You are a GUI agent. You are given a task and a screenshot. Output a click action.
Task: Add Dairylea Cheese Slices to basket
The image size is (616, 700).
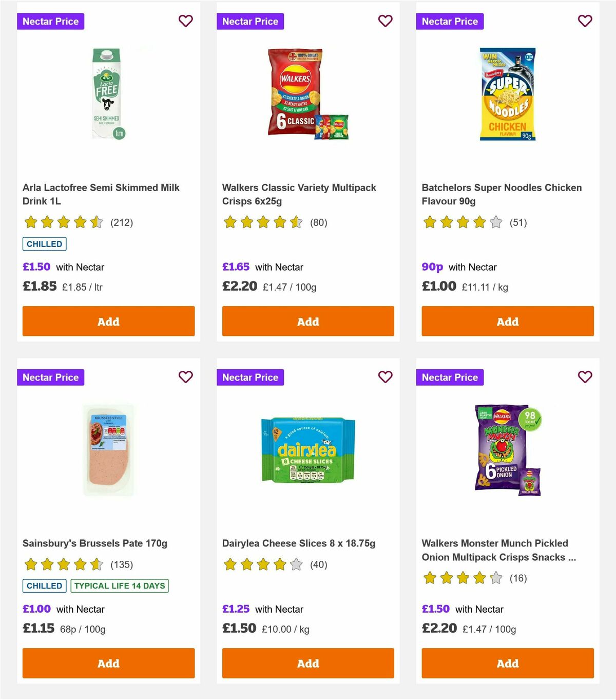click(x=308, y=663)
